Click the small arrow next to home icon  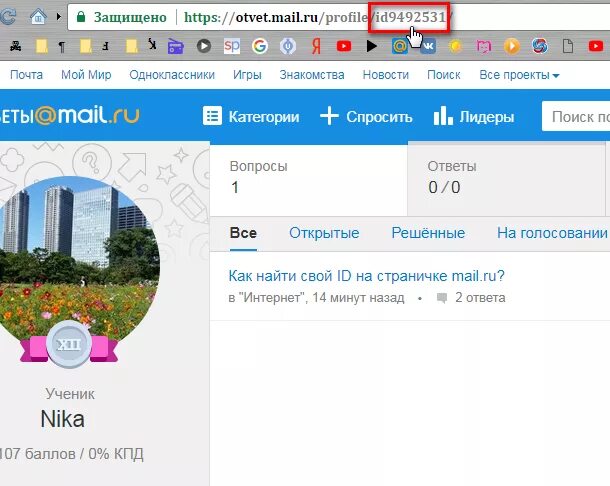(x=59, y=17)
